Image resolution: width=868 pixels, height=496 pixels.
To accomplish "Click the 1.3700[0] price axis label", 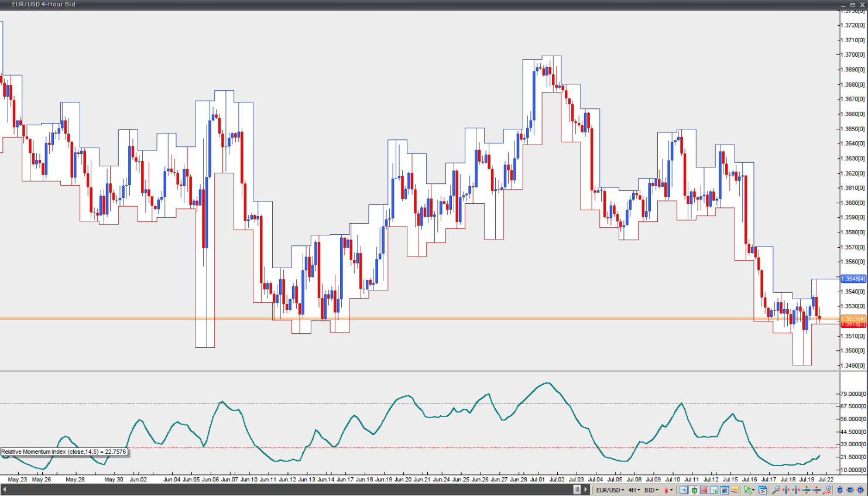I will (x=853, y=55).
